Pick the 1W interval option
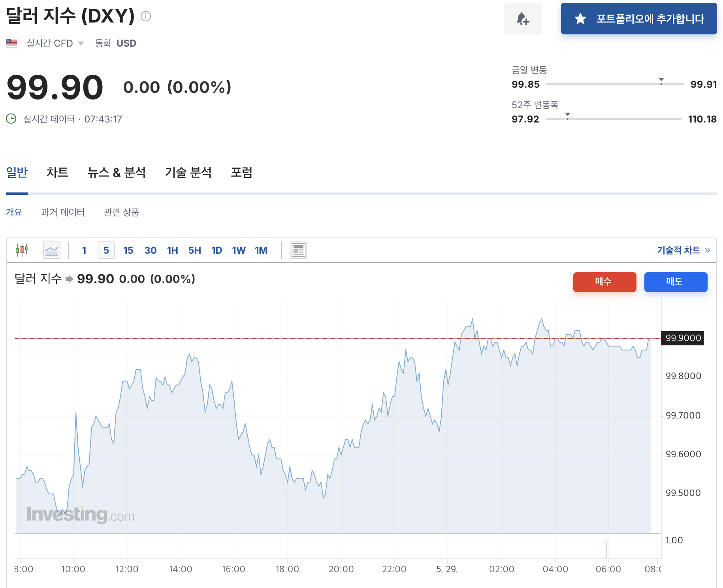This screenshot has width=723, height=588. click(x=239, y=250)
